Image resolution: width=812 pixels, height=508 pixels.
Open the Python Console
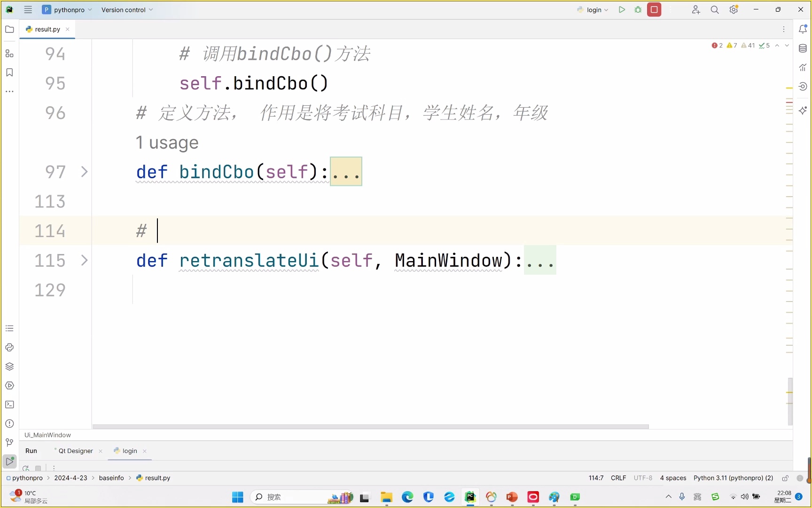[9, 347]
